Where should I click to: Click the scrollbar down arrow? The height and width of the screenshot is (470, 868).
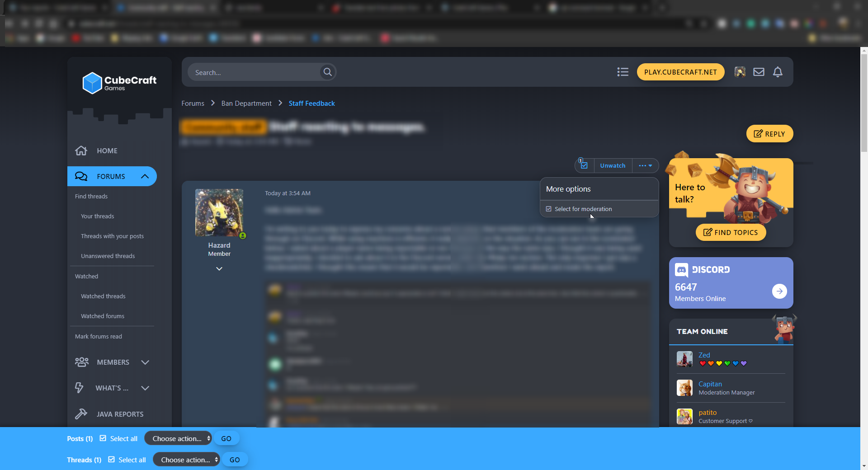pos(864,466)
